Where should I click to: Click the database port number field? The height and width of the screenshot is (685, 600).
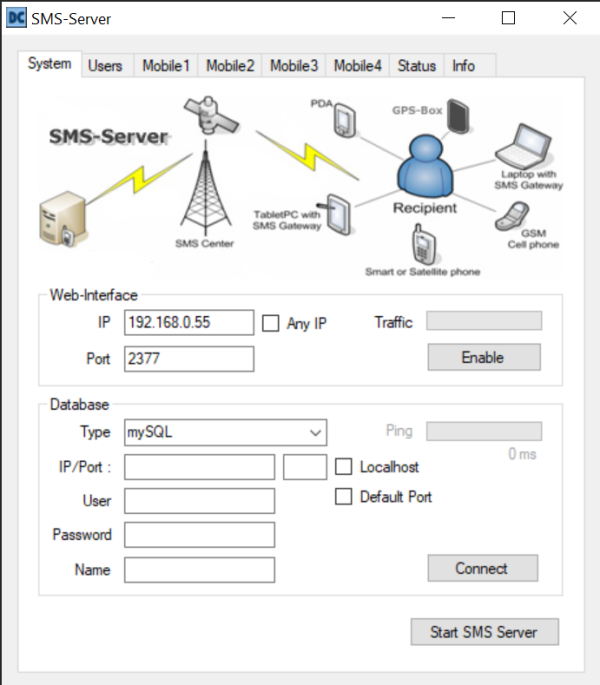(305, 467)
